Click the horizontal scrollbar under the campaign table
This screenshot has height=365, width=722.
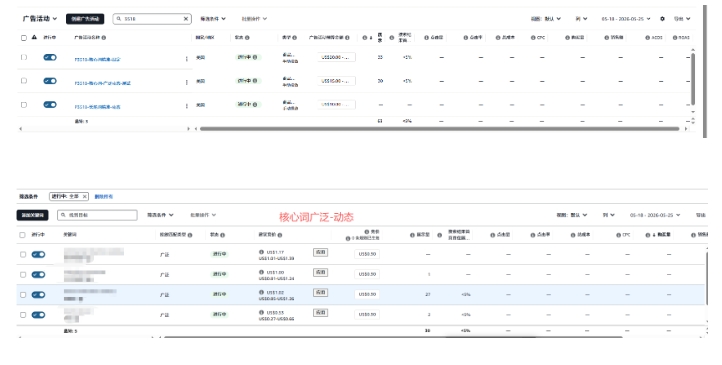439,129
